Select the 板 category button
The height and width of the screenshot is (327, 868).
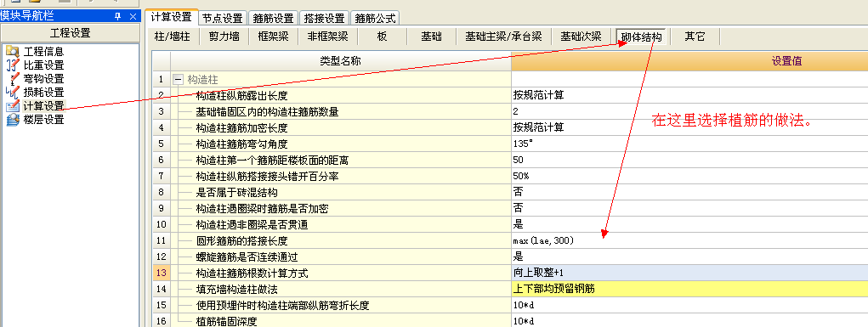pos(382,37)
